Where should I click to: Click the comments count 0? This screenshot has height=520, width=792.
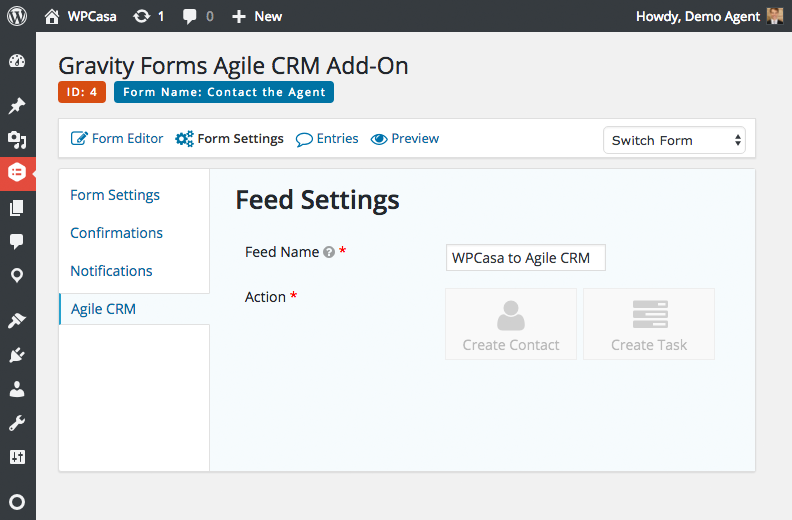[210, 17]
